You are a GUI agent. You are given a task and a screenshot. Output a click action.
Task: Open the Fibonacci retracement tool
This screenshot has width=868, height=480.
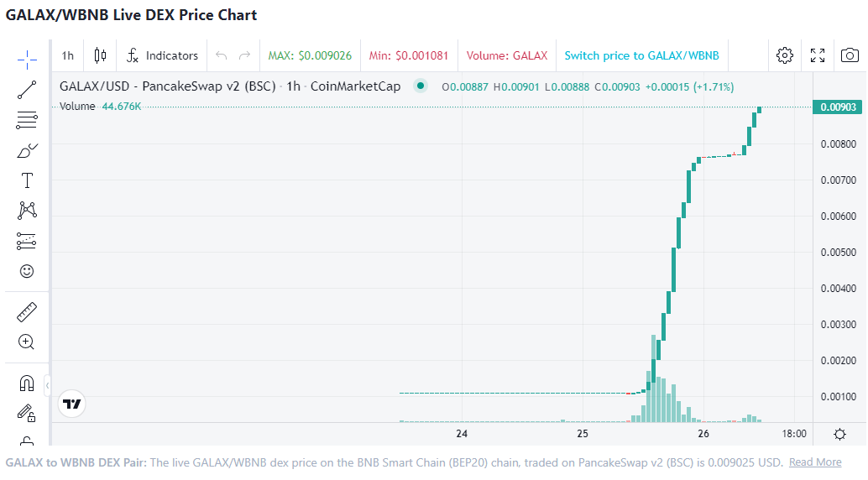click(x=27, y=120)
